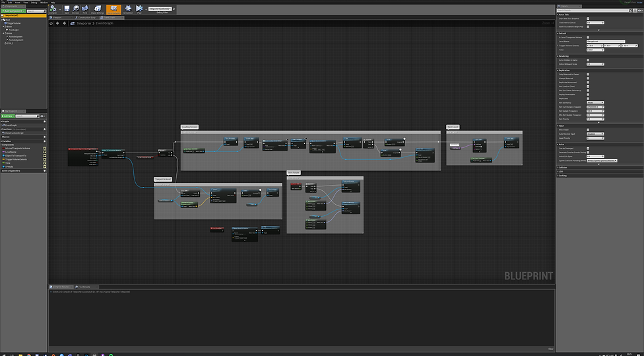Select the ObjectToTransportTo variable
This screenshot has width=644, height=356.
(x=16, y=156)
